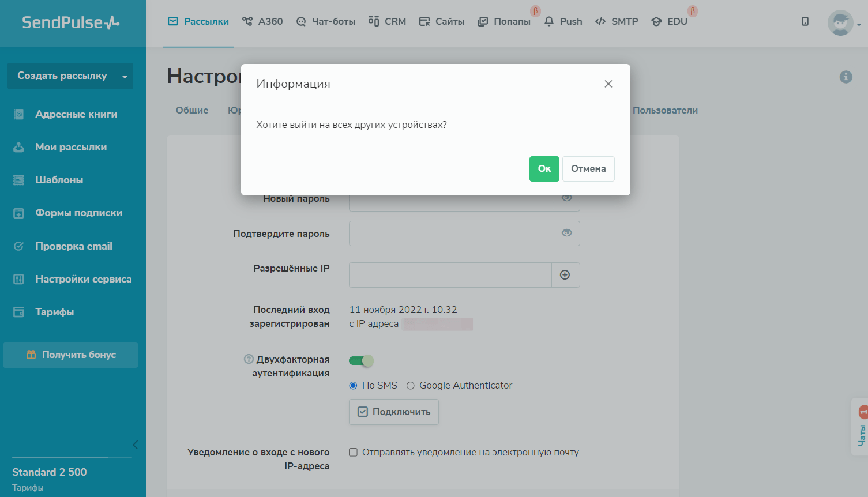Click the Тарифы link under Standard 2 500
868x497 pixels.
coord(28,488)
